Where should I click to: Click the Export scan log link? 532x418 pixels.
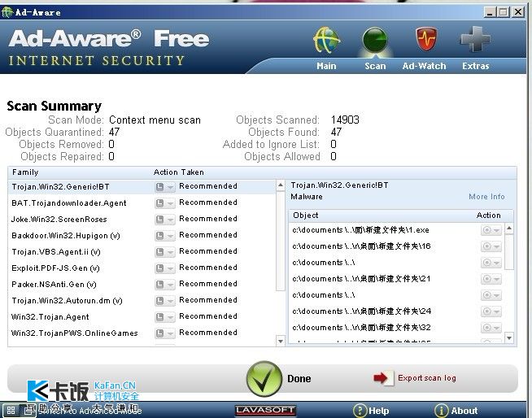[427, 378]
